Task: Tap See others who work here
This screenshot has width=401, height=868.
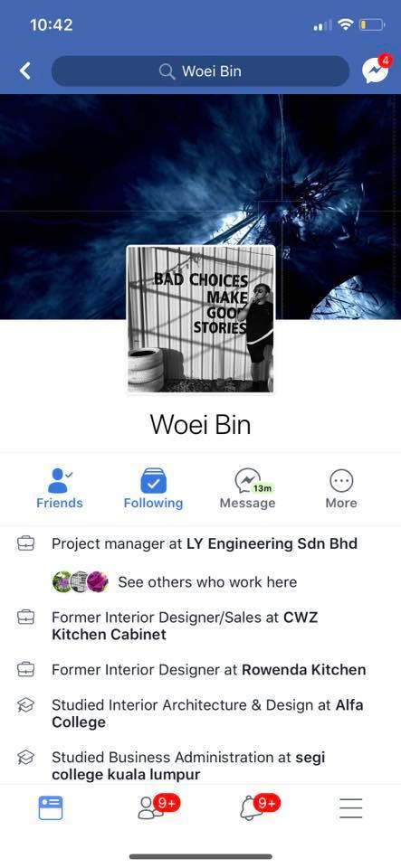Action: click(207, 581)
